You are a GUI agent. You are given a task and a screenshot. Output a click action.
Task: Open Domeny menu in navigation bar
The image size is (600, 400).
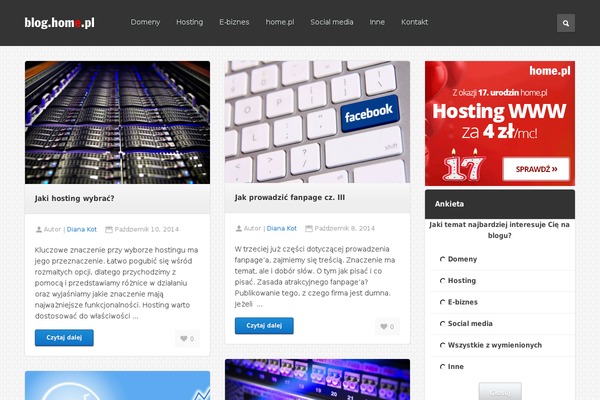[x=145, y=22]
